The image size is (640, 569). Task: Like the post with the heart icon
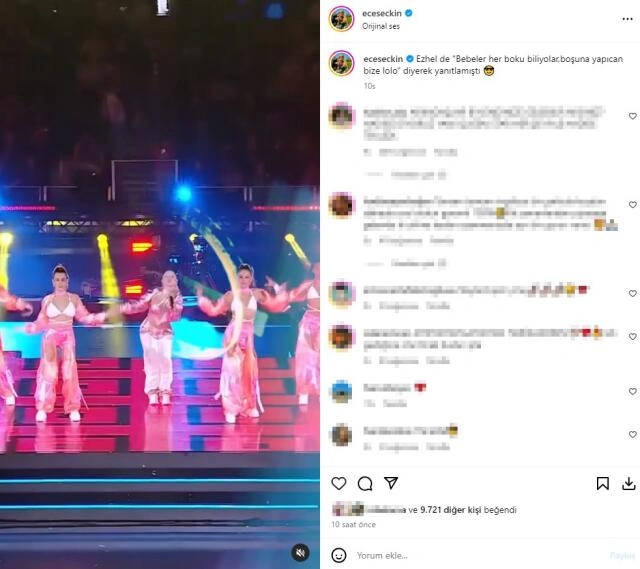pyautogui.click(x=338, y=483)
